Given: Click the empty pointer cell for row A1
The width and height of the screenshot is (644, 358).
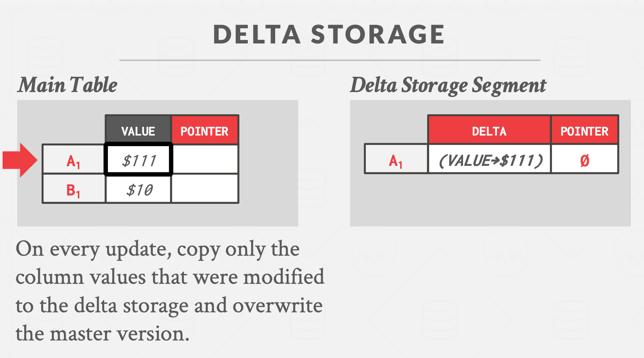Looking at the screenshot, I should (x=205, y=160).
